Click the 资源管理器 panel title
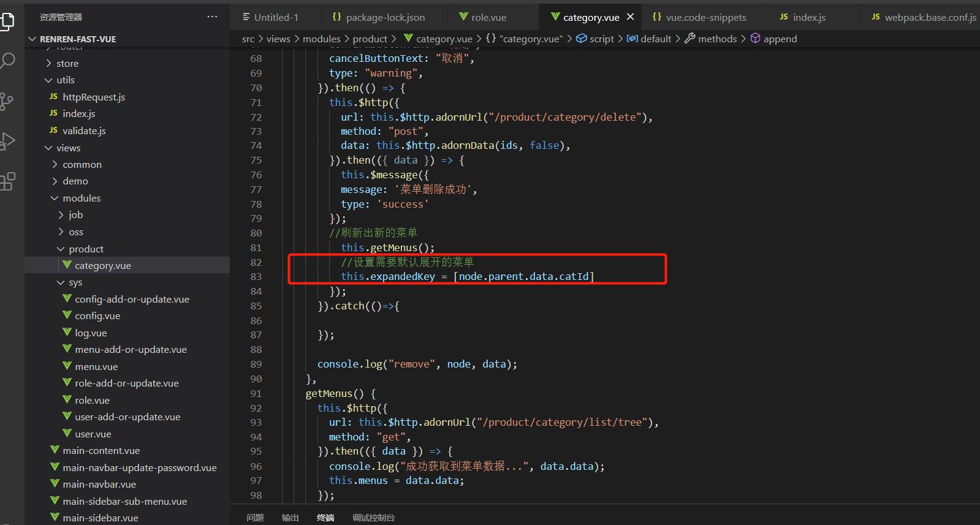The height and width of the screenshot is (525, 980). pyautogui.click(x=61, y=17)
